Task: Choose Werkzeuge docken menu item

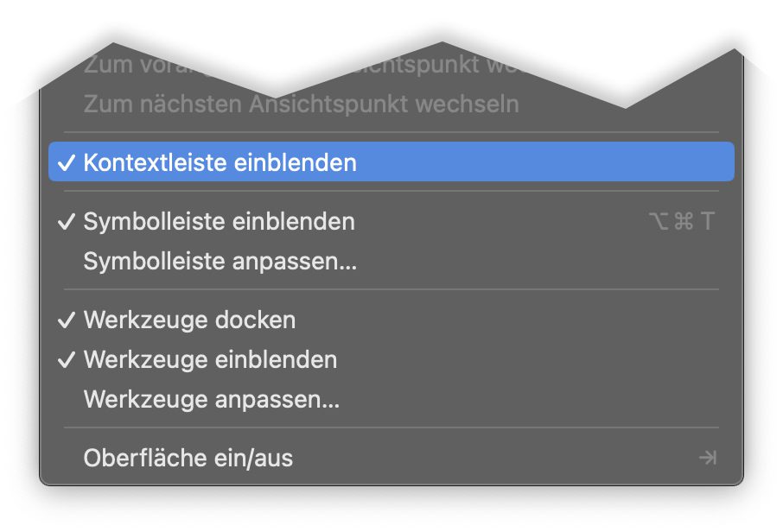Action: 189,320
